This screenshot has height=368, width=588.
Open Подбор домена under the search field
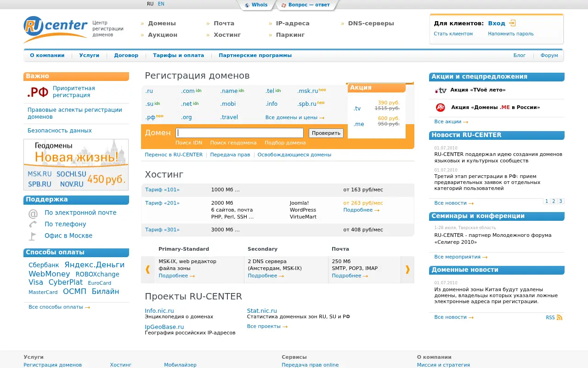tap(285, 143)
